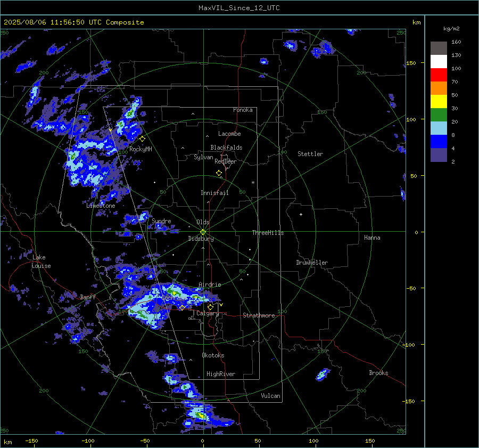Click the 8 legend value

(x=453, y=135)
